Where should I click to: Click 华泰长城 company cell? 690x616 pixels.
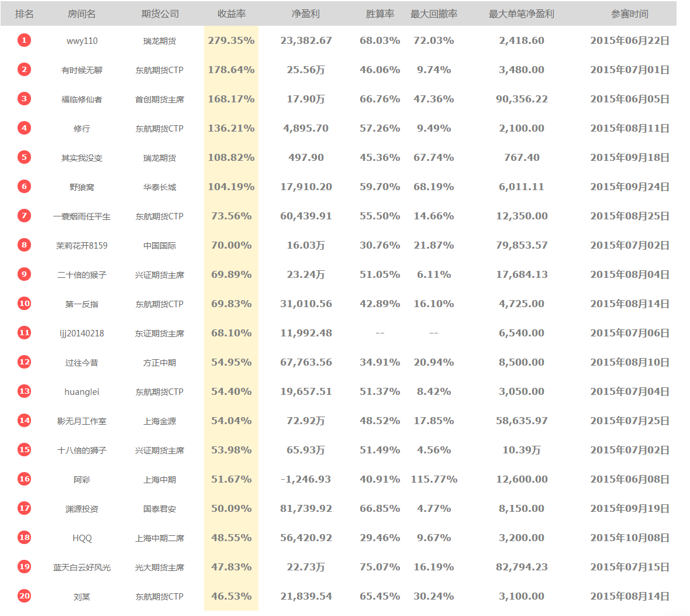click(x=160, y=187)
